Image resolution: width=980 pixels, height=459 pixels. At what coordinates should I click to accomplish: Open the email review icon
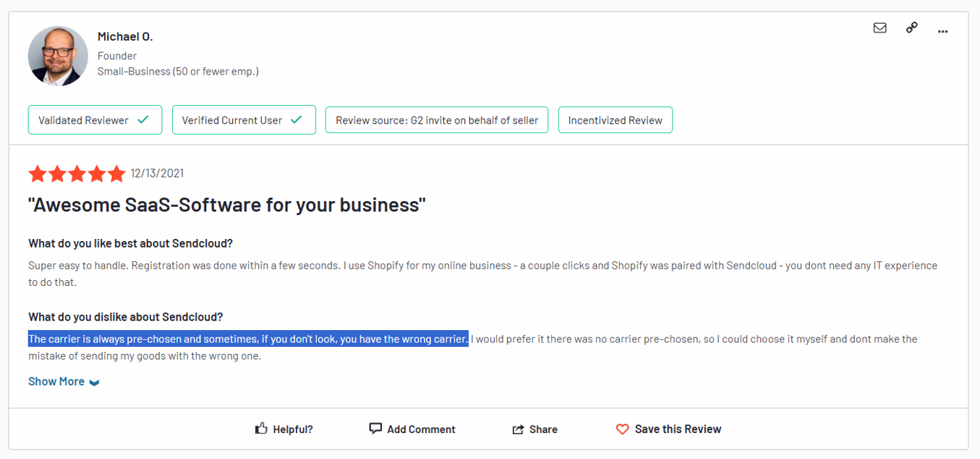pos(879,28)
